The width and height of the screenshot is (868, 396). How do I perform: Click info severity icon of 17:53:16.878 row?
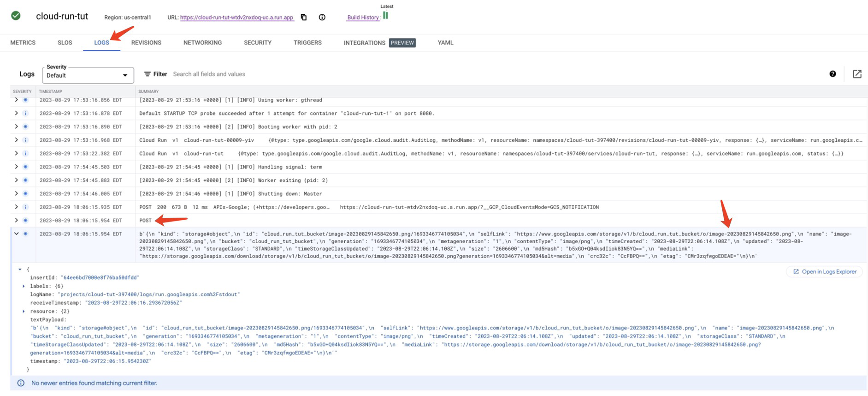click(25, 113)
